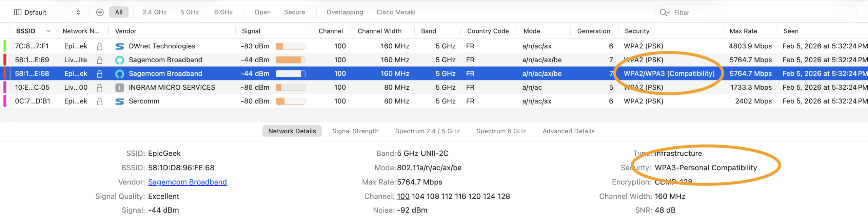Click the Sercomm vendor logo icon
This screenshot has height=221, width=868.
[119, 101]
